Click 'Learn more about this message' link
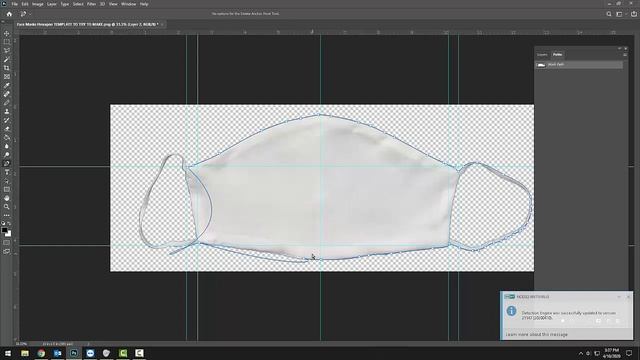Screen dimensions: 640x360 (536, 334)
